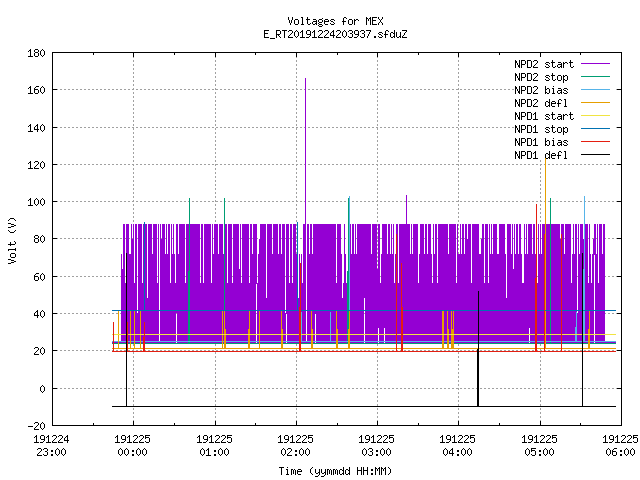
Task: Click the Volt (V) y-axis title
Action: [12, 240]
